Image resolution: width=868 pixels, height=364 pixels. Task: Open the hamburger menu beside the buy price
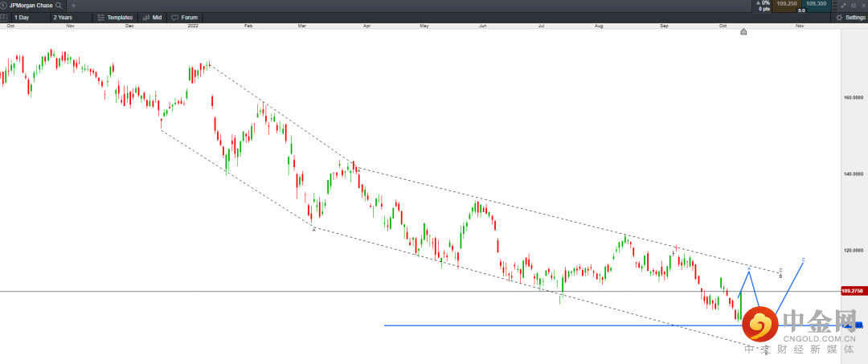click(x=835, y=6)
